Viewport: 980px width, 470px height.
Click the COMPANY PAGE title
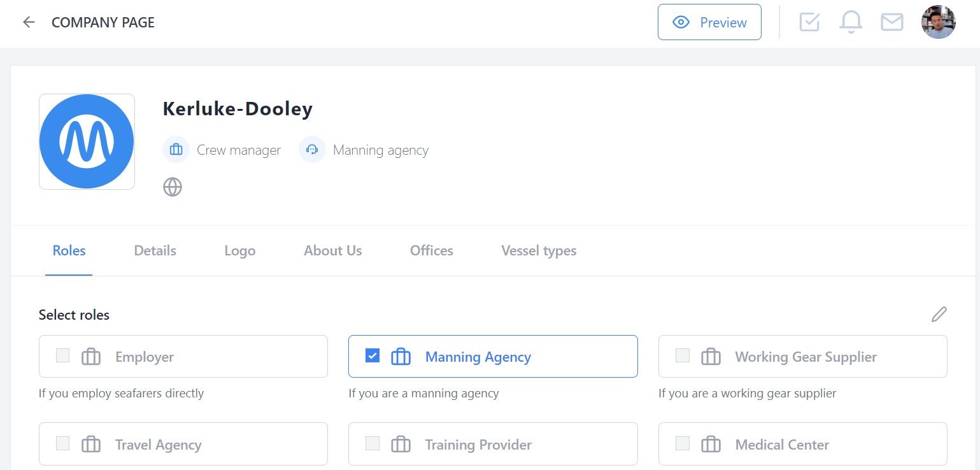point(103,22)
